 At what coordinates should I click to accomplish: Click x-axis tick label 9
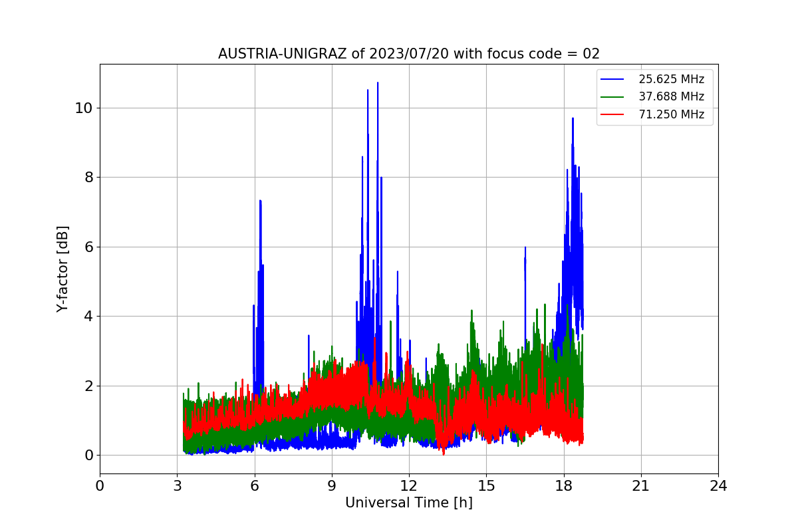coord(332,486)
